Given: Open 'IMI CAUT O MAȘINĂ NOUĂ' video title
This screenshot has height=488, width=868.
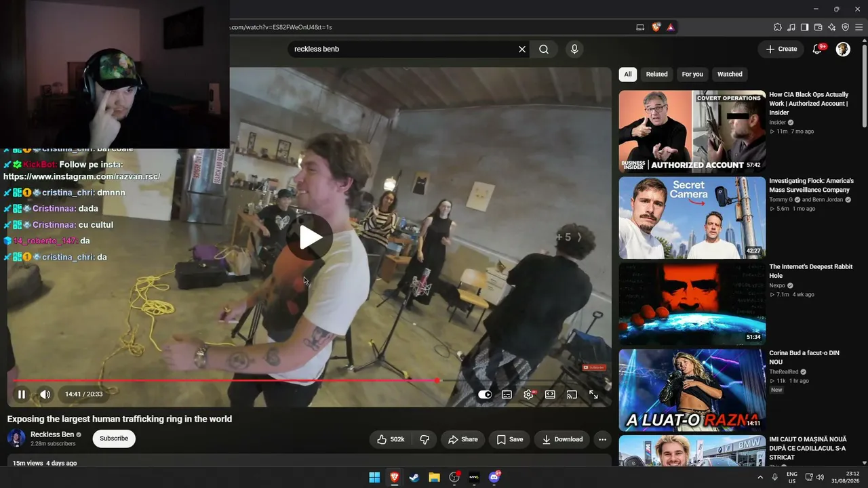Looking at the screenshot, I should tap(808, 448).
